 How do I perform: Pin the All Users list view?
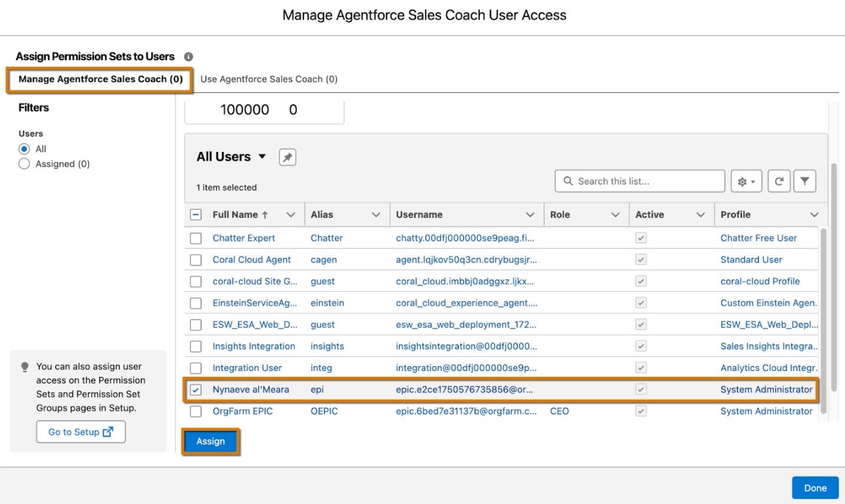point(288,157)
